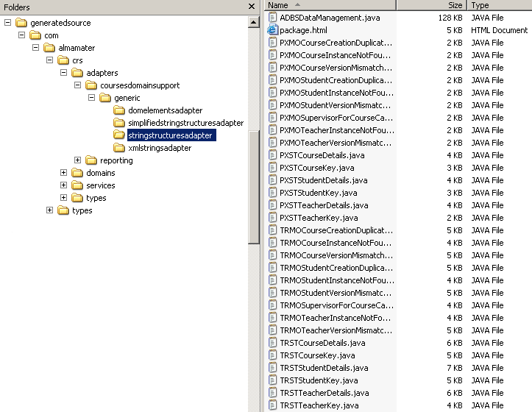Click the reporting folder icon
Image resolution: width=532 pixels, height=412 pixels.
tap(91, 160)
